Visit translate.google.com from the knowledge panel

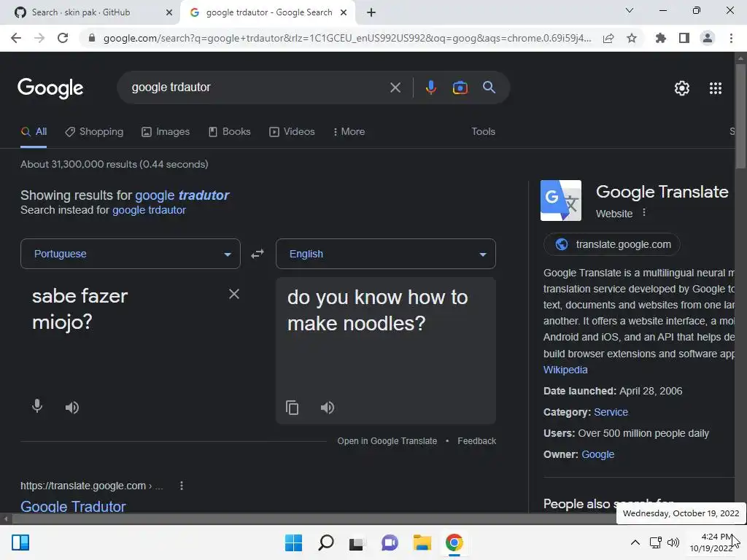pyautogui.click(x=612, y=245)
